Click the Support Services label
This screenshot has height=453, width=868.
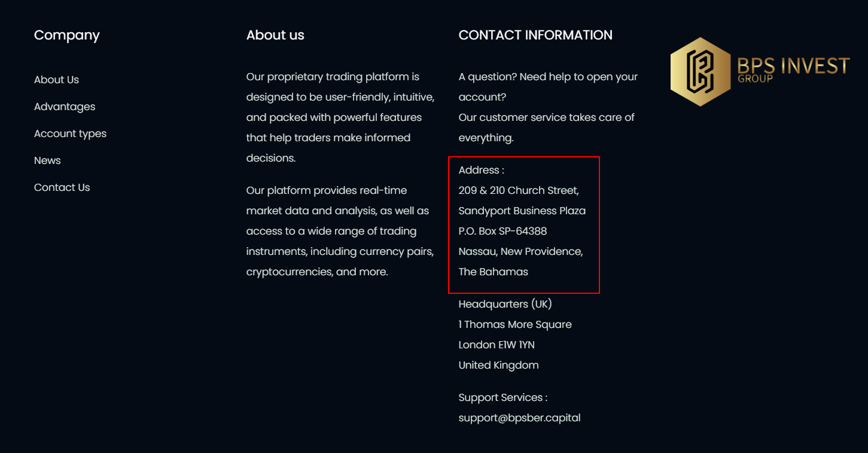pos(503,397)
